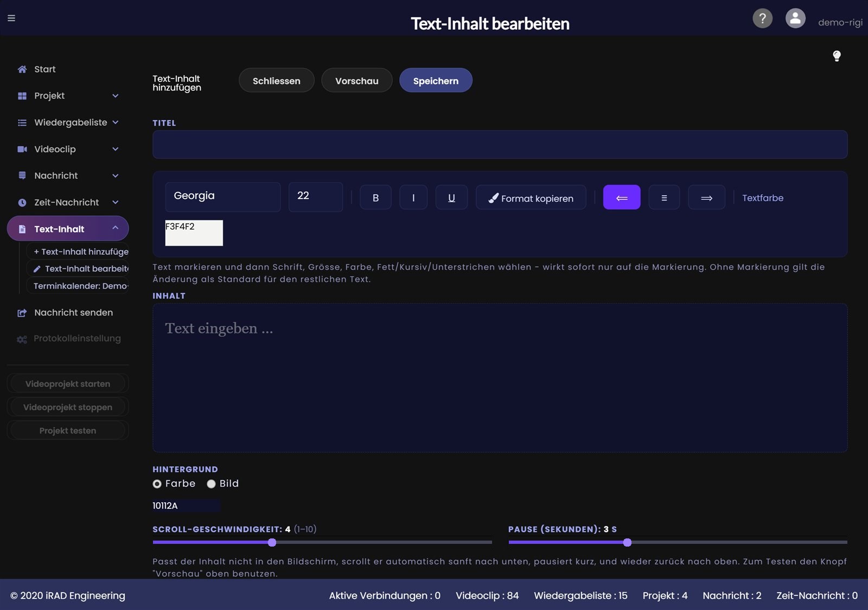Image resolution: width=868 pixels, height=610 pixels.
Task: Click the Speichern button
Action: pyautogui.click(x=436, y=80)
